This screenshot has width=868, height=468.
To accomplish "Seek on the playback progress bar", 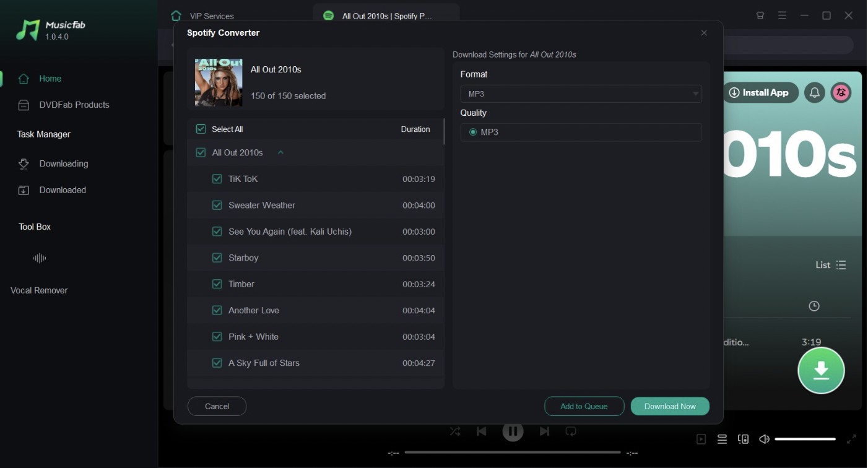I will pos(512,453).
